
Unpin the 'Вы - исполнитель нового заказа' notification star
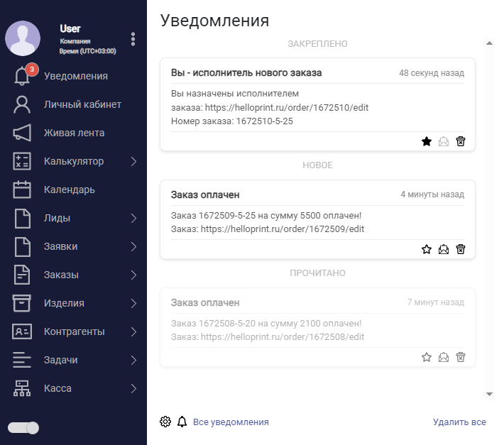pos(427,141)
